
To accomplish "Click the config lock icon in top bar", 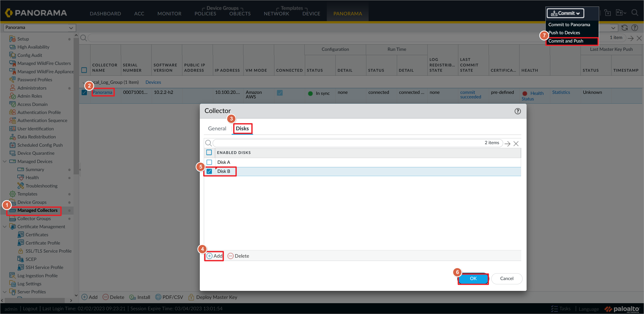I will coord(607,13).
